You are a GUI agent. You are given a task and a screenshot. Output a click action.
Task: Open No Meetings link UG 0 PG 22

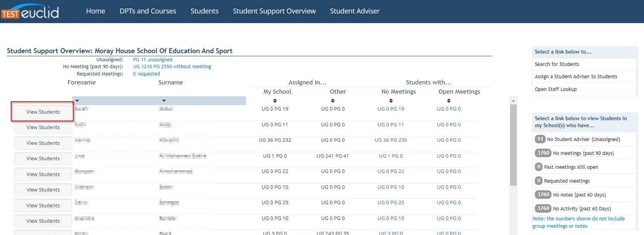pos(391,171)
